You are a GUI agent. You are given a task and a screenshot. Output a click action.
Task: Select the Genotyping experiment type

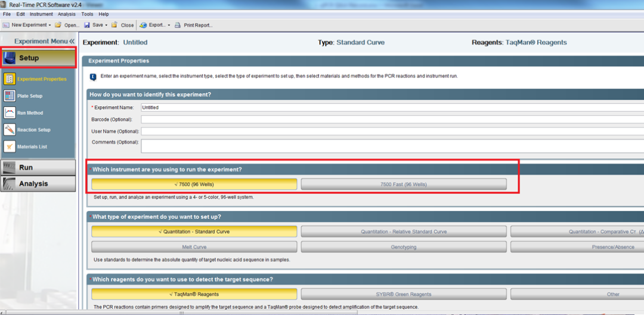404,247
